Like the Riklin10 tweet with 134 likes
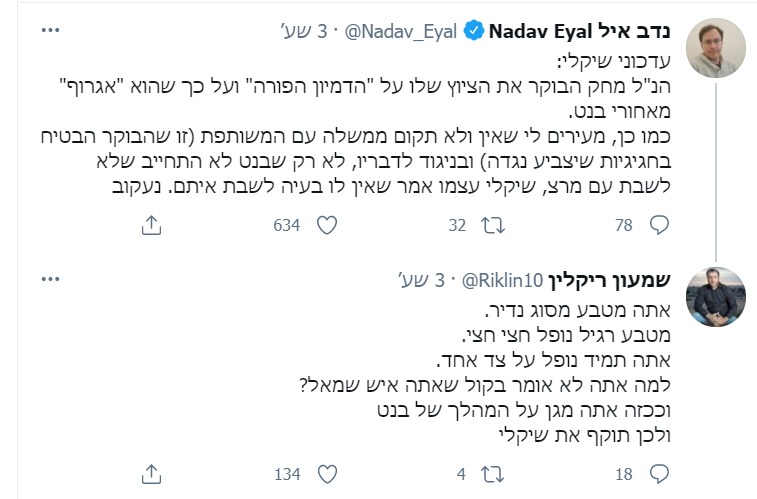 325,473
